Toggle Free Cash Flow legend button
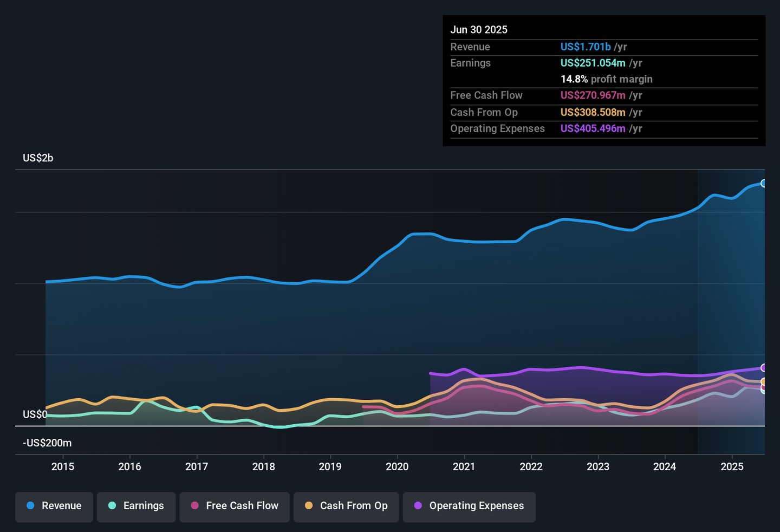This screenshot has width=780, height=532. pos(235,507)
